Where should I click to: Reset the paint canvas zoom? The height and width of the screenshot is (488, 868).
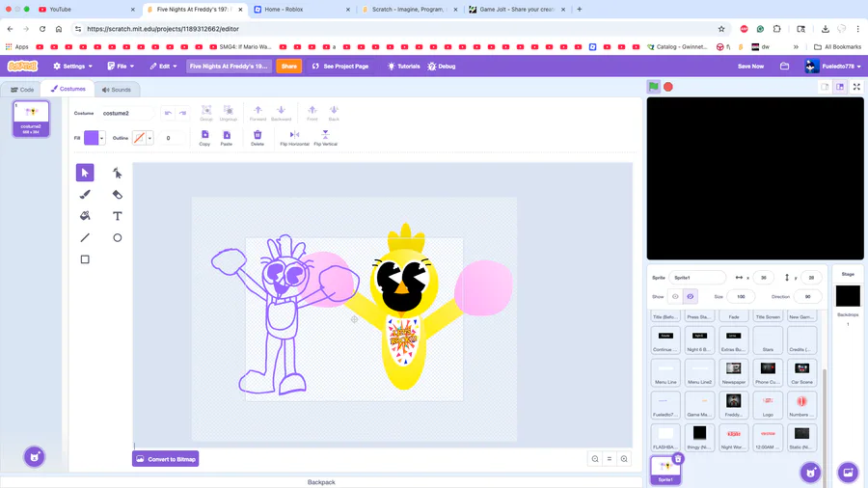coord(610,459)
